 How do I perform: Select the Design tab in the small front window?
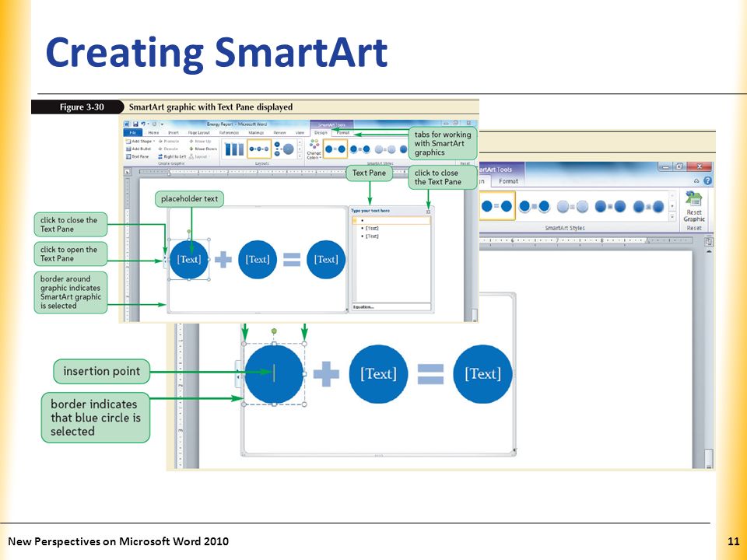click(x=321, y=133)
